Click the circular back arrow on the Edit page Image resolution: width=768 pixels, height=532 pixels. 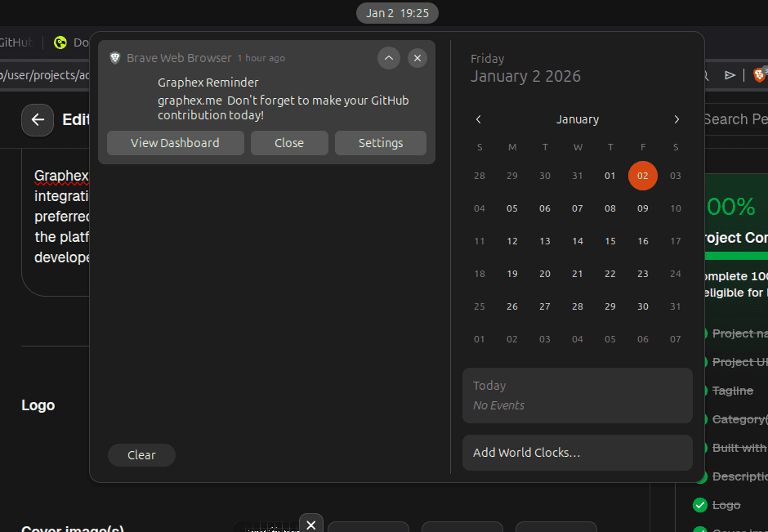[x=38, y=120]
